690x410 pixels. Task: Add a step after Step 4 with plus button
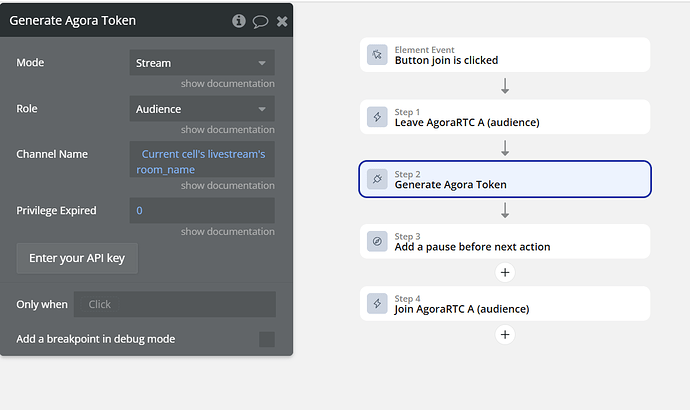(x=505, y=335)
